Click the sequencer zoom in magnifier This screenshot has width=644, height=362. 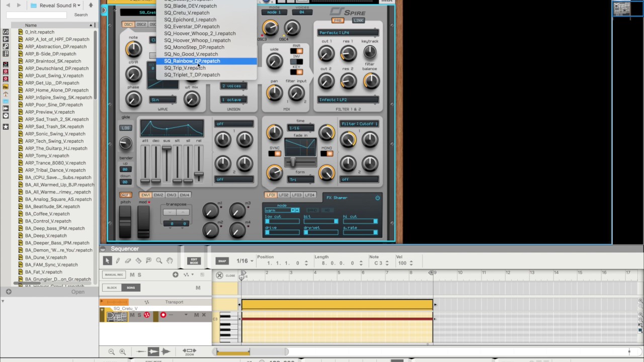tap(122, 352)
